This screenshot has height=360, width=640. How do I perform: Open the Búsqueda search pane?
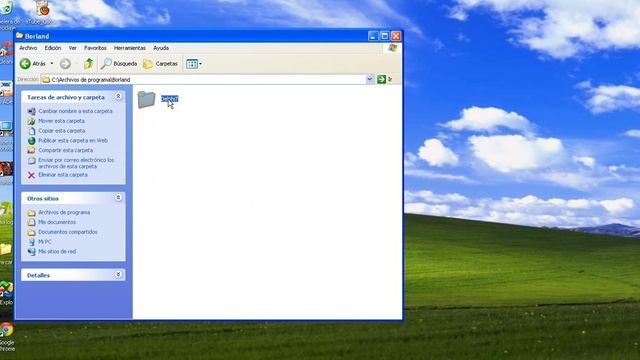119,64
